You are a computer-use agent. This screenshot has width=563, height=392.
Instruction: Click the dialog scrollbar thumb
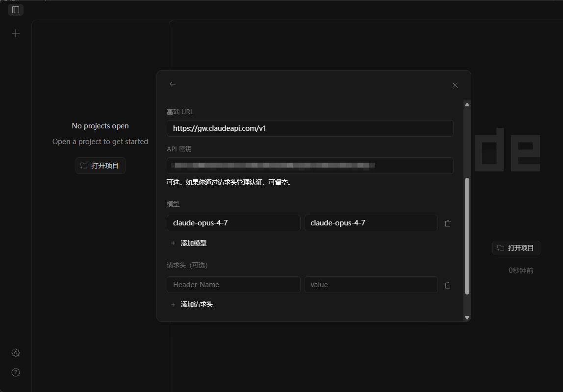[467, 236]
